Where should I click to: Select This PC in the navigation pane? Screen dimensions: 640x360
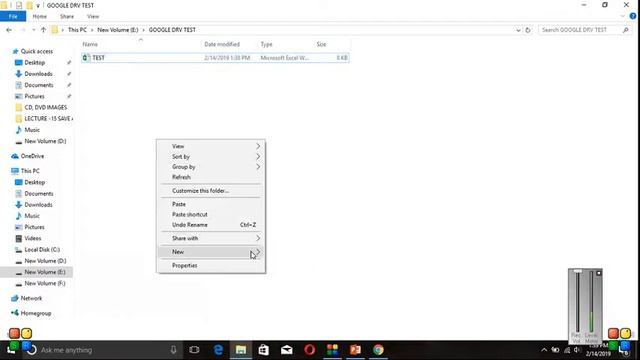[30, 171]
